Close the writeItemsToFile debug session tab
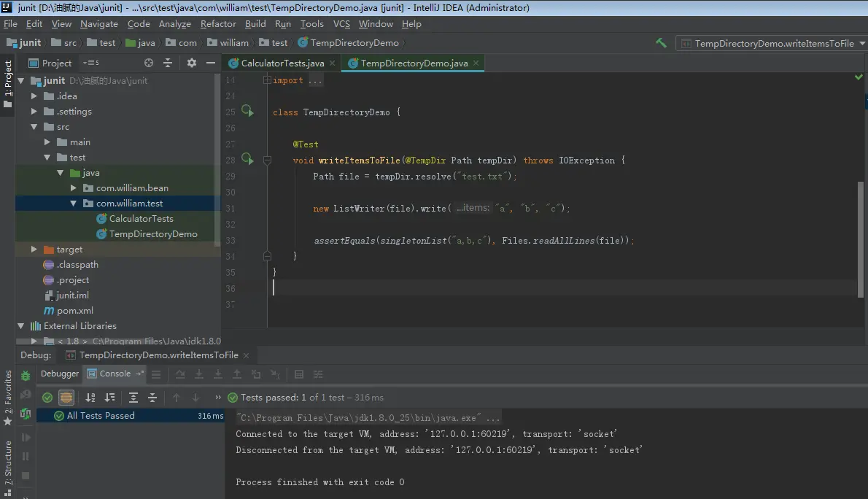The height and width of the screenshot is (499, 868). coord(246,355)
